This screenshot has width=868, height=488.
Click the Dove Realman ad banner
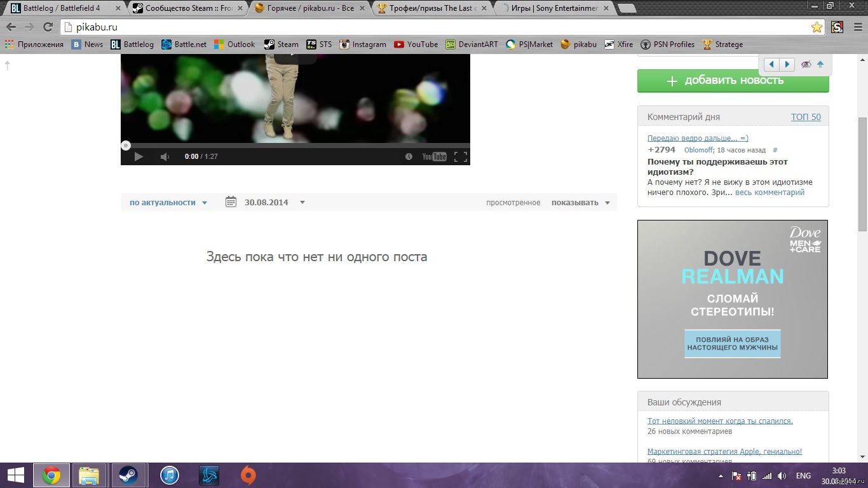(733, 299)
